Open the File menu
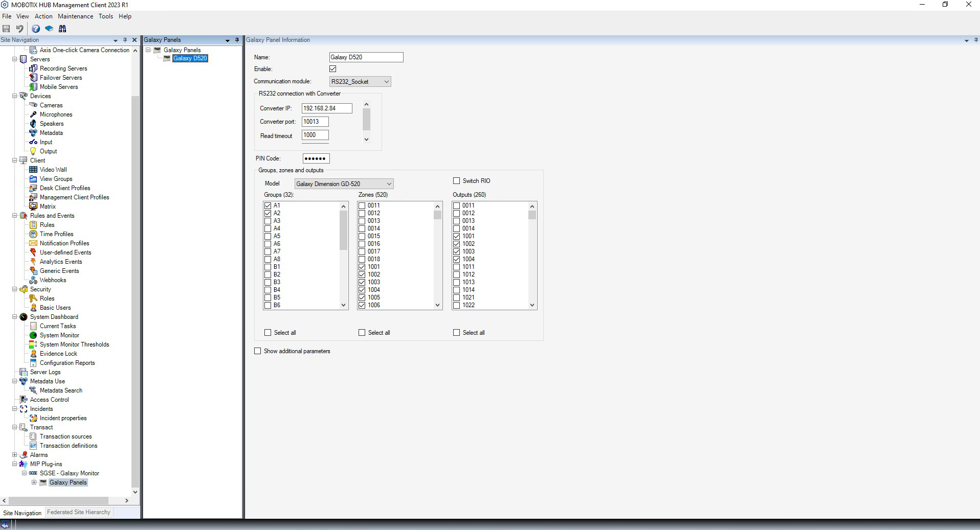Image resolution: width=980 pixels, height=530 pixels. point(7,16)
